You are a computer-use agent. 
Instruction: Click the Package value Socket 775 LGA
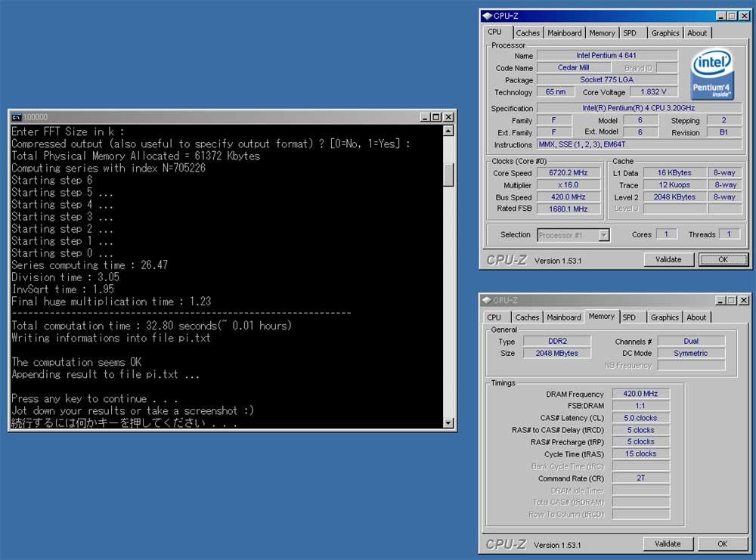tap(606, 79)
